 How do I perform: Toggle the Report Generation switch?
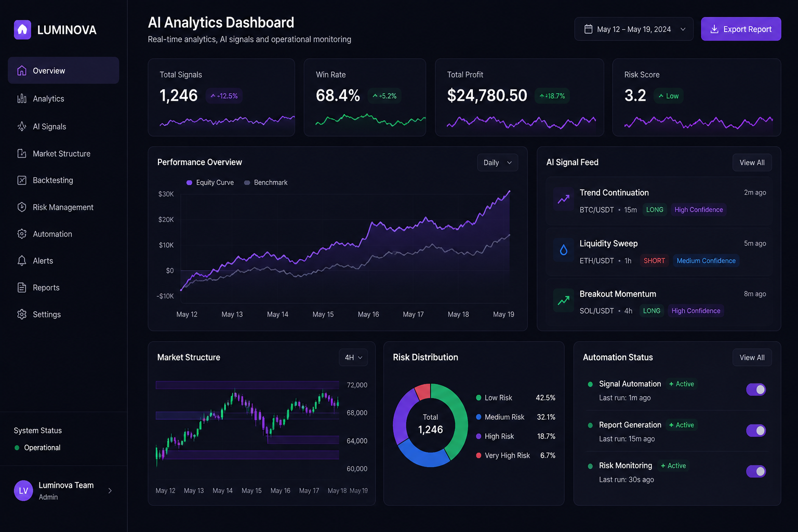(756, 430)
